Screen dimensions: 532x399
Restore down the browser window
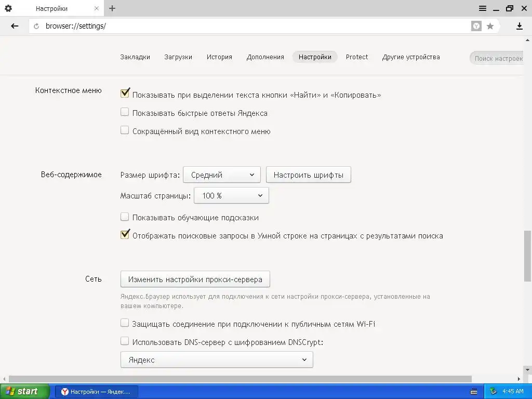[510, 8]
